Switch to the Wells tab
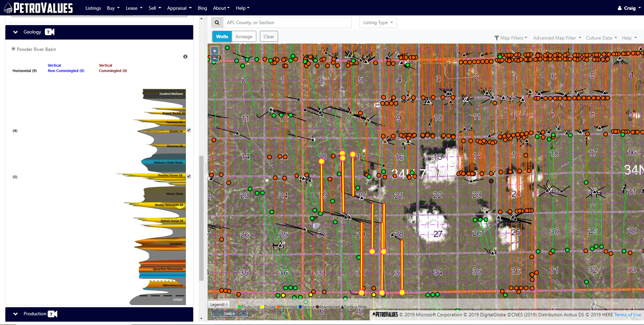 (x=222, y=37)
